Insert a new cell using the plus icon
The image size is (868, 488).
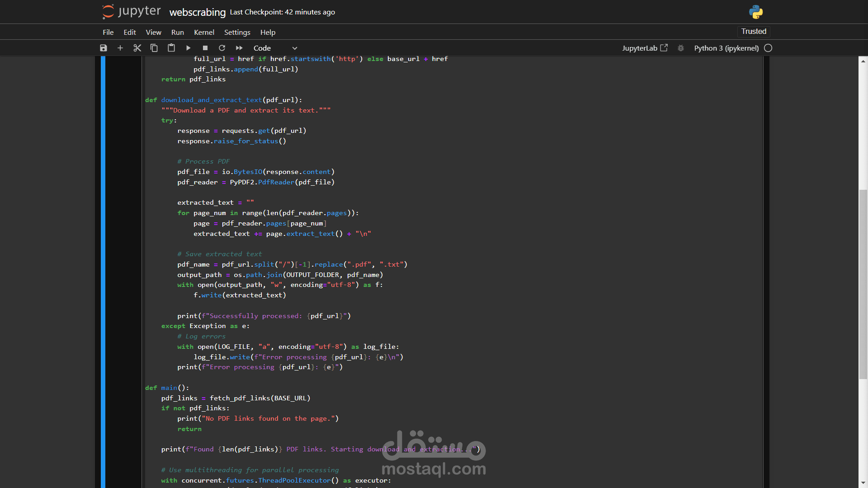(x=120, y=48)
